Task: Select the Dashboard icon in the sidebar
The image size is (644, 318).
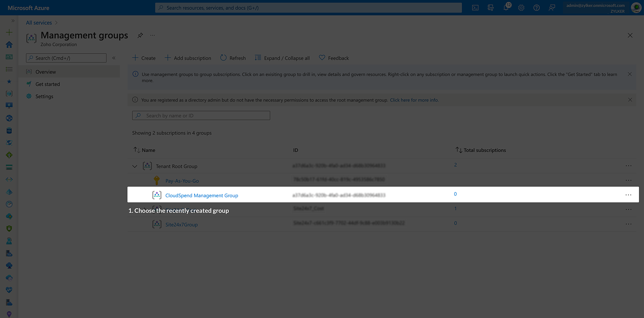Action: [9, 57]
